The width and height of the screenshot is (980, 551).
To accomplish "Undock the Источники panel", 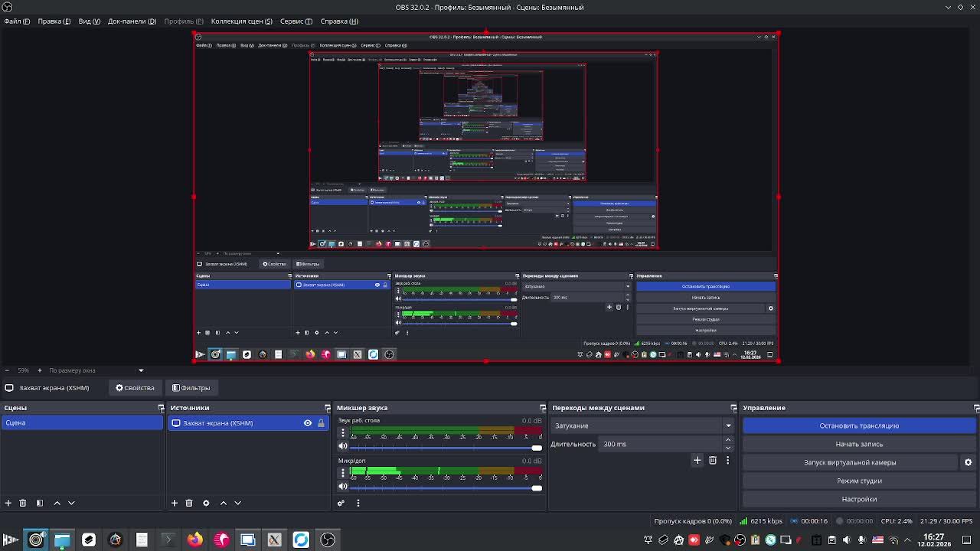I will (x=327, y=408).
